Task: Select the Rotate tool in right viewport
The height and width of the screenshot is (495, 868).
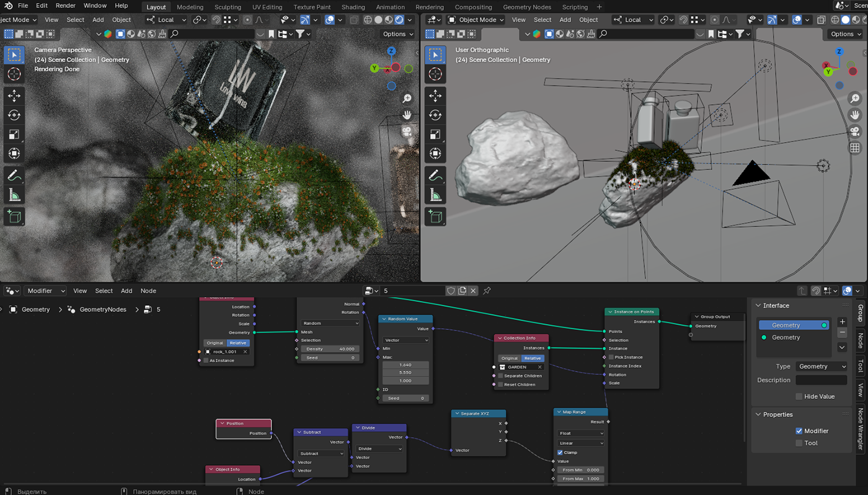Action: (435, 114)
